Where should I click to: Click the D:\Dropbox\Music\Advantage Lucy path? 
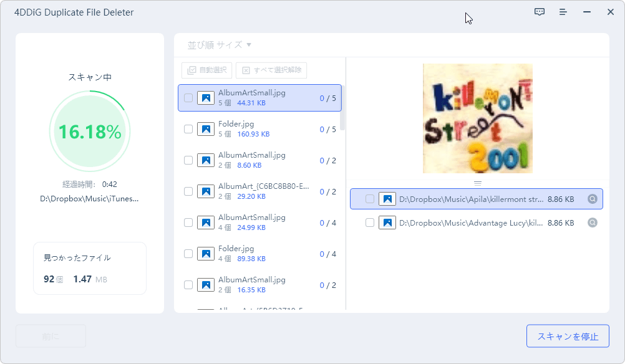pos(471,223)
